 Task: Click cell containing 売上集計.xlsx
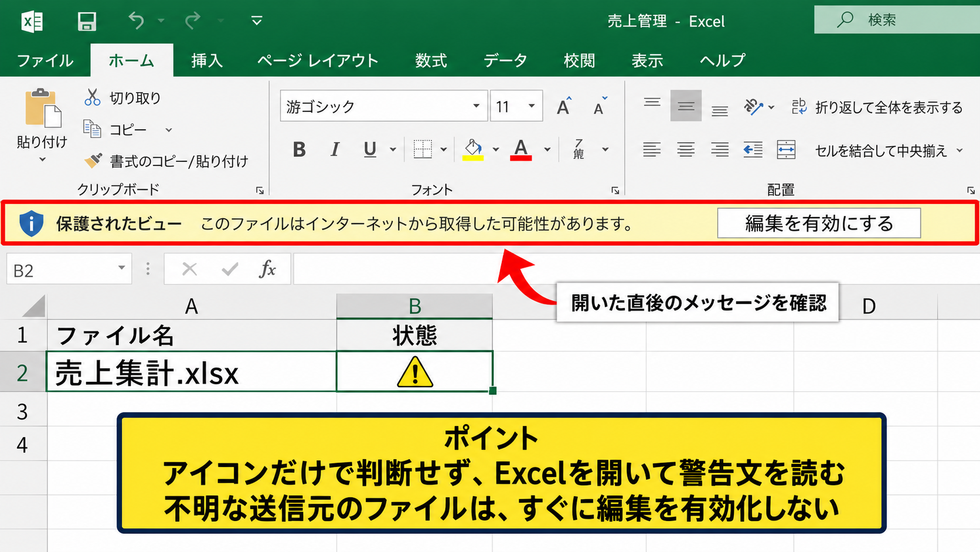[x=192, y=372]
